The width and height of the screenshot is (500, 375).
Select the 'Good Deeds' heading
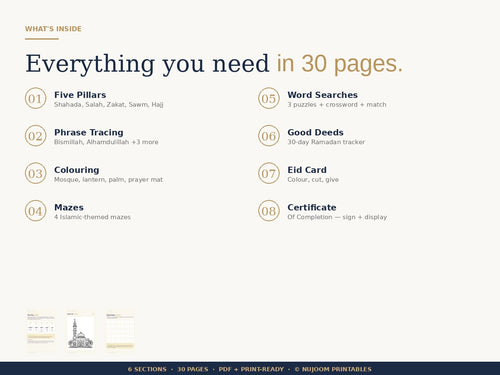[315, 132]
